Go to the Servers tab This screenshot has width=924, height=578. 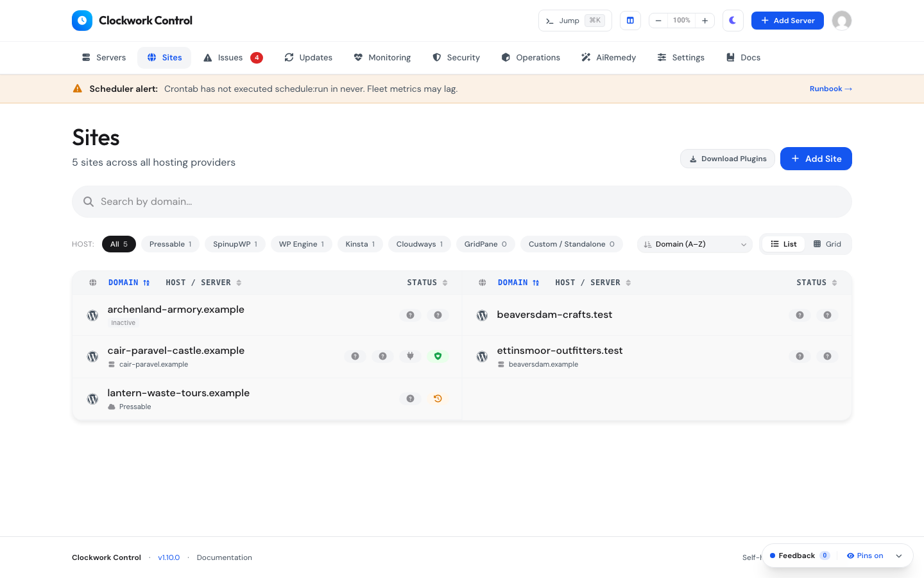tap(104, 58)
